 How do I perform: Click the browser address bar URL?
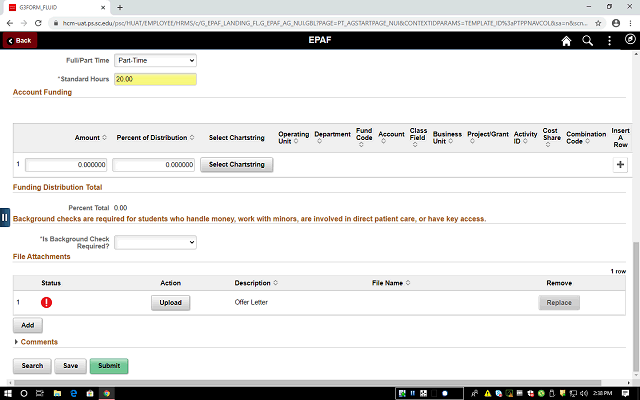(x=324, y=23)
